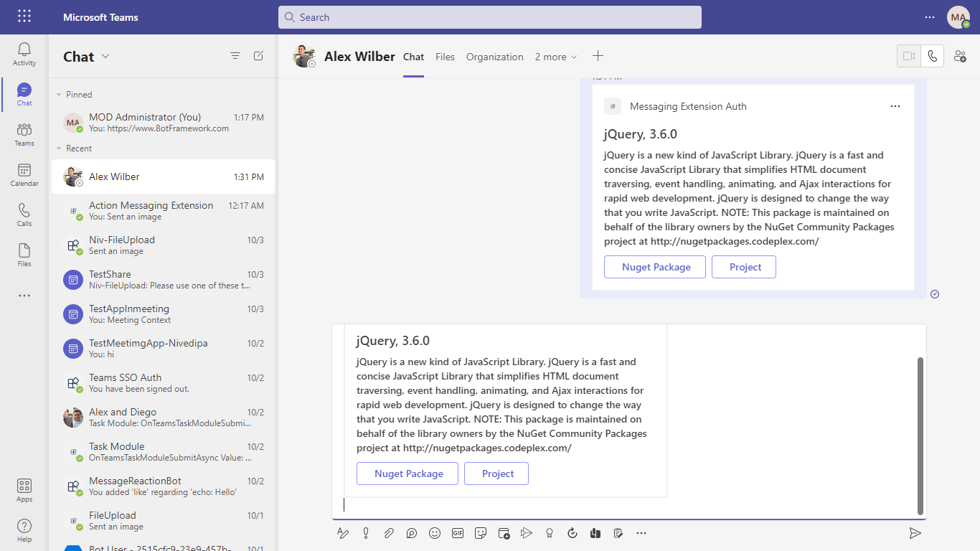Open the GIF picker

click(x=458, y=533)
